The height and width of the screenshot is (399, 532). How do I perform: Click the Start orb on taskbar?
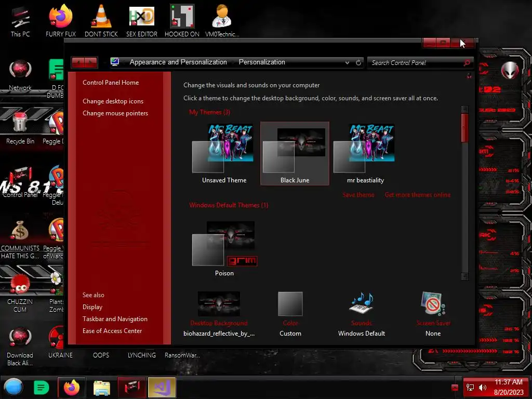coord(14,387)
